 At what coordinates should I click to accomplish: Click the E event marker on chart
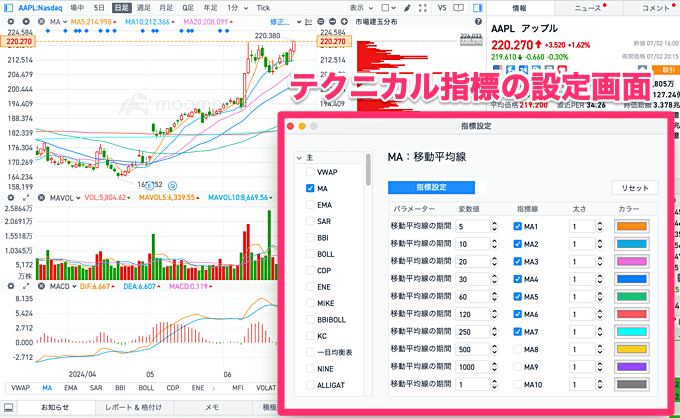tap(150, 186)
